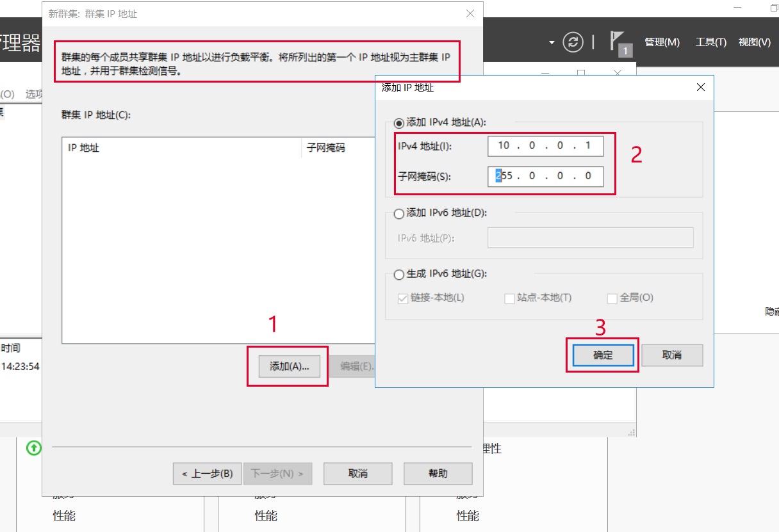
Task: Close the 添加 IP 地址 dialog
Action: (700, 88)
